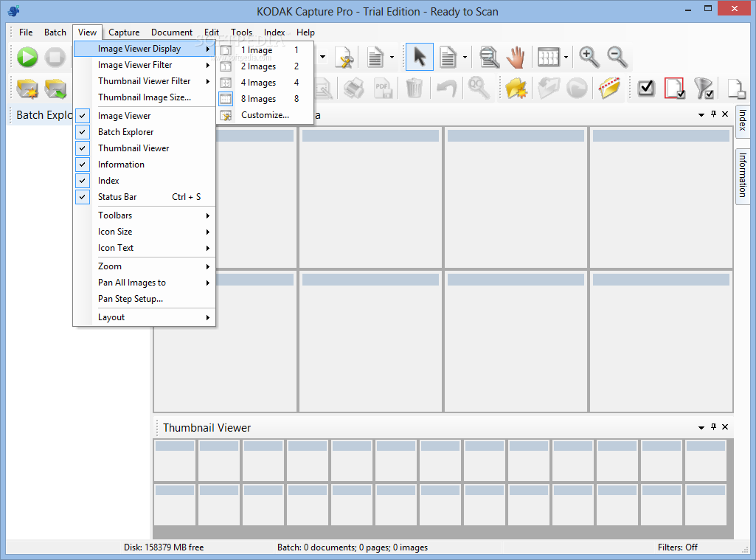Click the grayed folder with arrow icon
Screen dimensions: 756x560
coord(548,89)
